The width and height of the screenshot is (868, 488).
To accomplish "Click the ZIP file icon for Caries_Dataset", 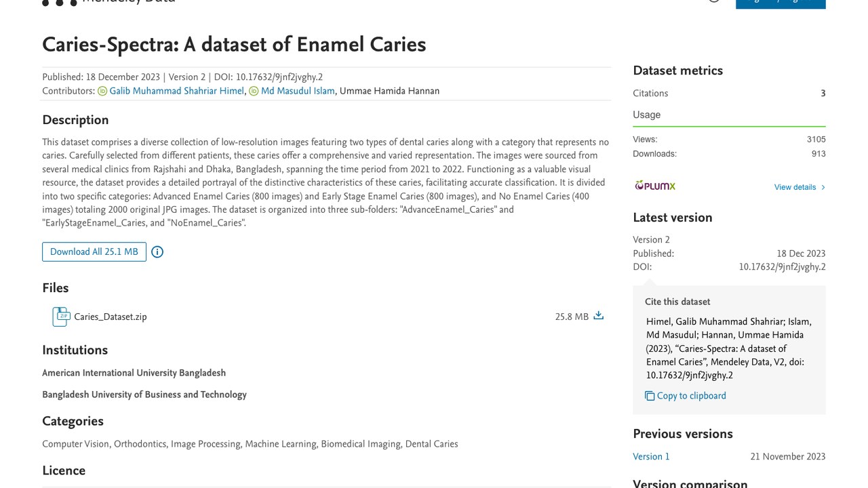I will coord(61,317).
